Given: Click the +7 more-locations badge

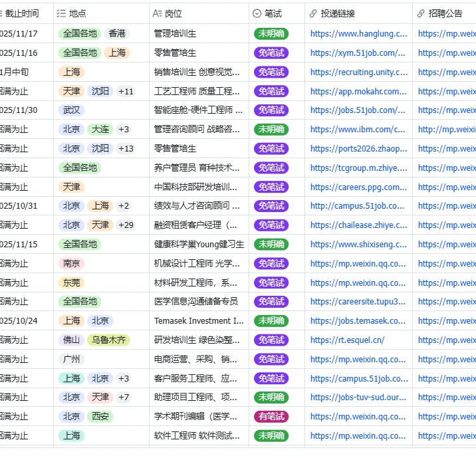Looking at the screenshot, I should (x=124, y=397).
